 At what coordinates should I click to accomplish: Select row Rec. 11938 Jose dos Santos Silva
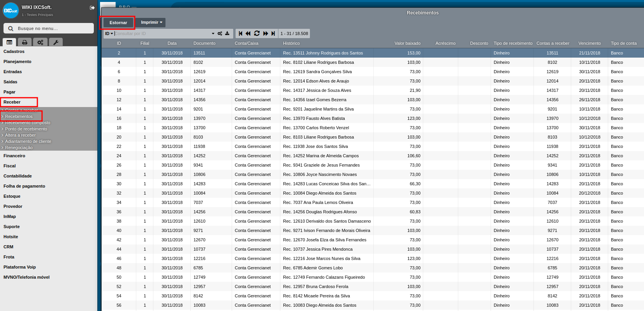coord(373,146)
